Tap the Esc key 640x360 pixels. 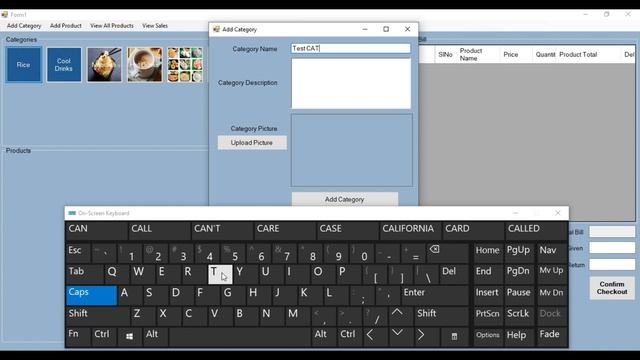click(x=78, y=253)
